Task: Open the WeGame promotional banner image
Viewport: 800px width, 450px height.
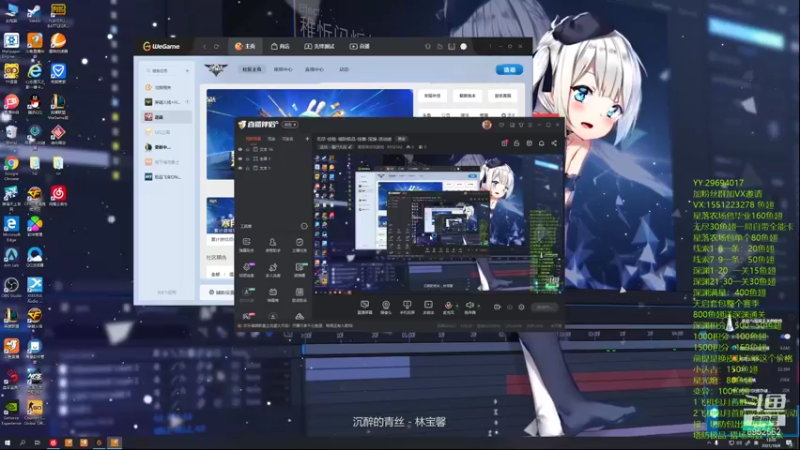Action: coord(310,105)
